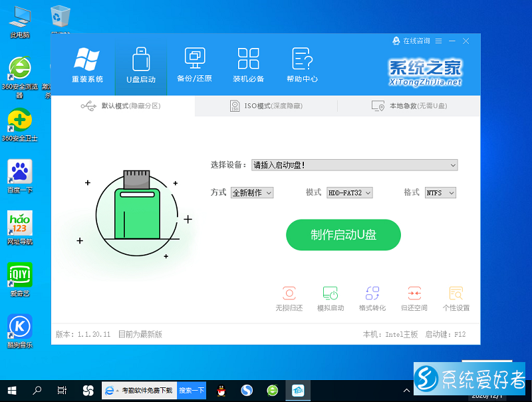Open the Windows Start menu

tap(12, 390)
